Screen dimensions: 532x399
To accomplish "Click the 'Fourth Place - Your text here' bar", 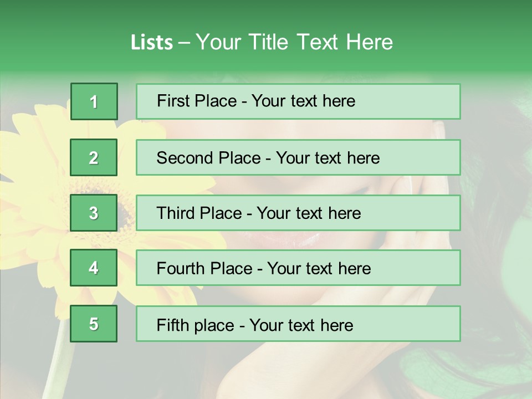I will (298, 268).
